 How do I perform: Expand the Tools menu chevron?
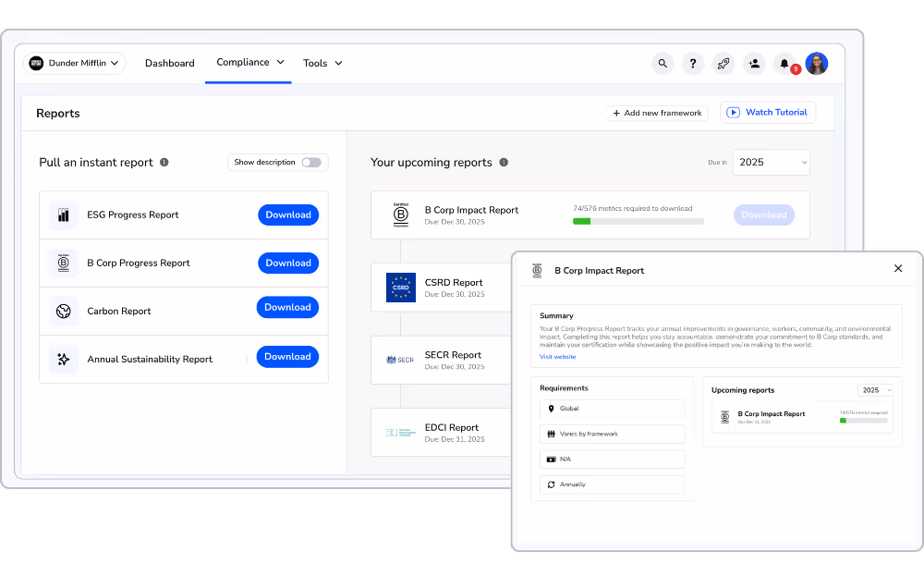[338, 63]
